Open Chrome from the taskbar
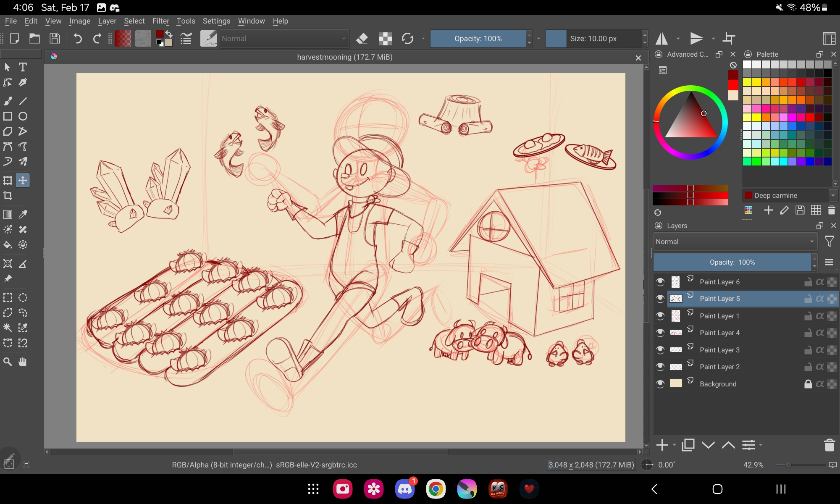840x504 pixels. pyautogui.click(x=436, y=489)
